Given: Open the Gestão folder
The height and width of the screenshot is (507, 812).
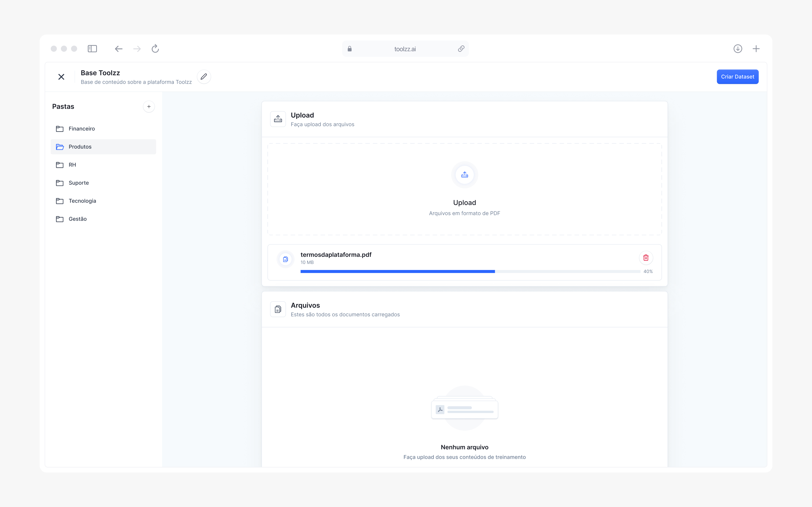Looking at the screenshot, I should pyautogui.click(x=77, y=219).
